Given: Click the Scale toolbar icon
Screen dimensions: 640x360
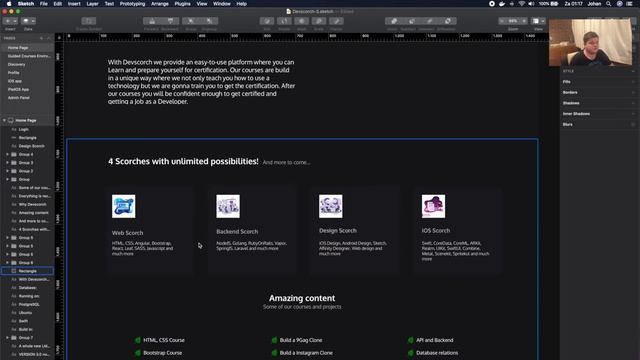Looking at the screenshot, I should [319, 21].
